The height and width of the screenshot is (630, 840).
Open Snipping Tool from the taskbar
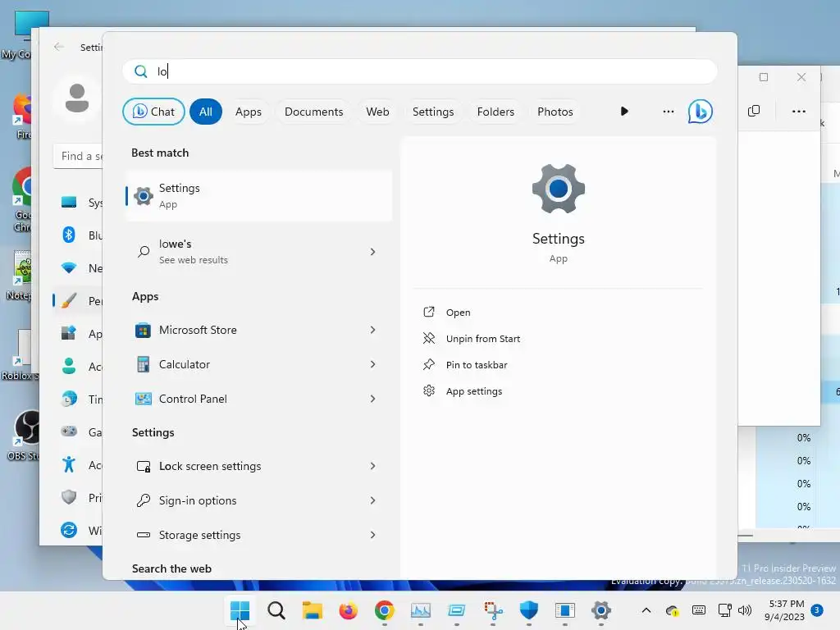tap(493, 610)
